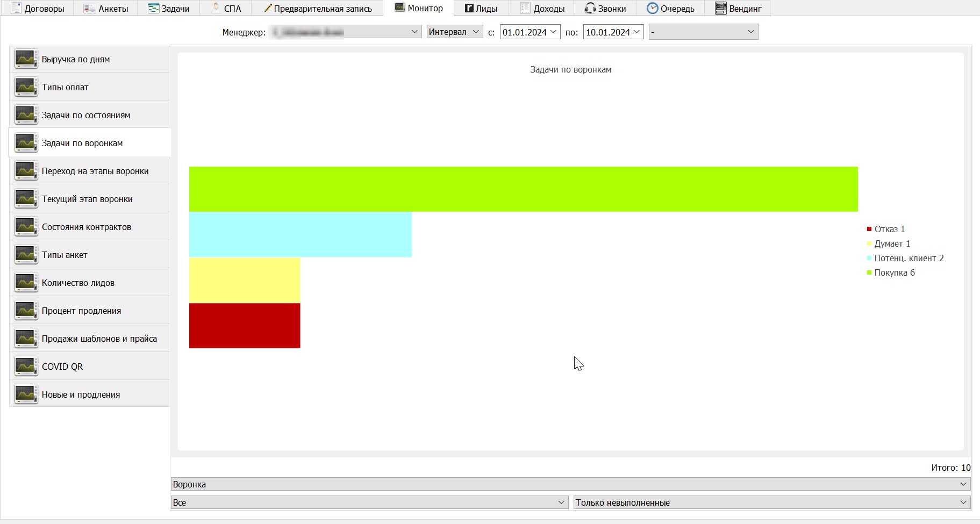
Task: Click the red Отказ legend swatch
Action: point(869,229)
